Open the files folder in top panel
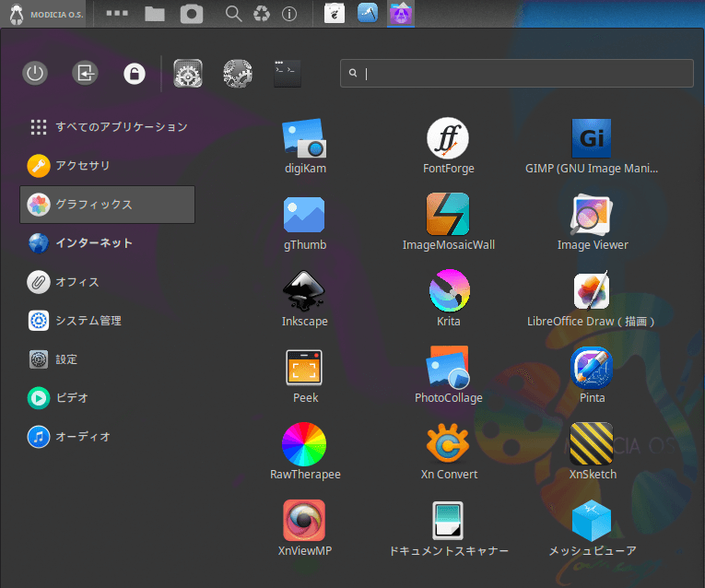705x588 pixels. 155,14
